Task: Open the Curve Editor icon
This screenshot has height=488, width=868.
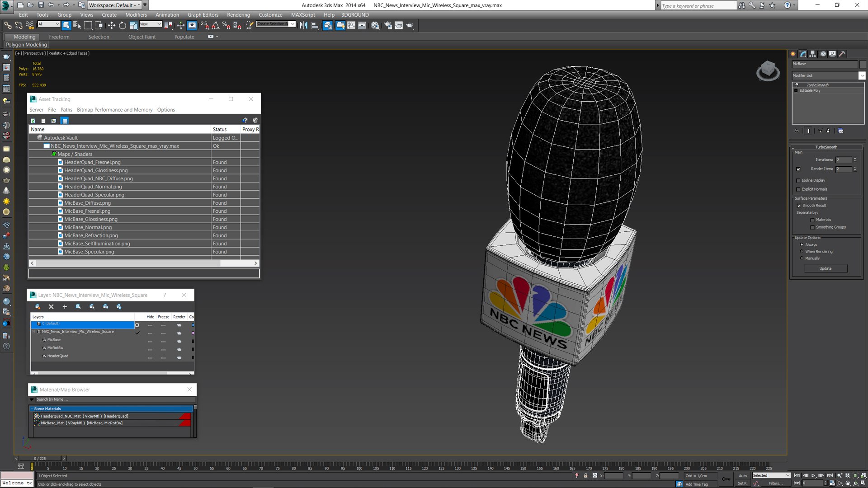Action: 351,25
